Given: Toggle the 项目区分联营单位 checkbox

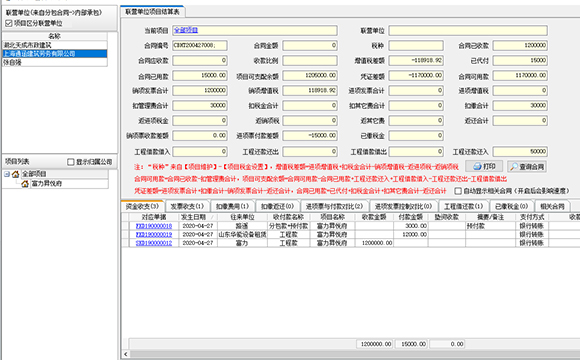Looking at the screenshot, I should pyautogui.click(x=9, y=23).
